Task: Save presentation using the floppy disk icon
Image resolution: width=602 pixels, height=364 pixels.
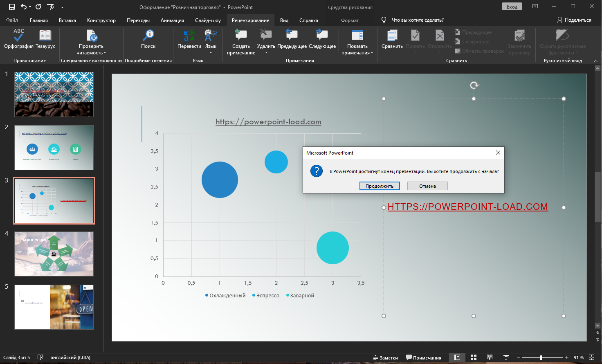Action: [x=12, y=7]
